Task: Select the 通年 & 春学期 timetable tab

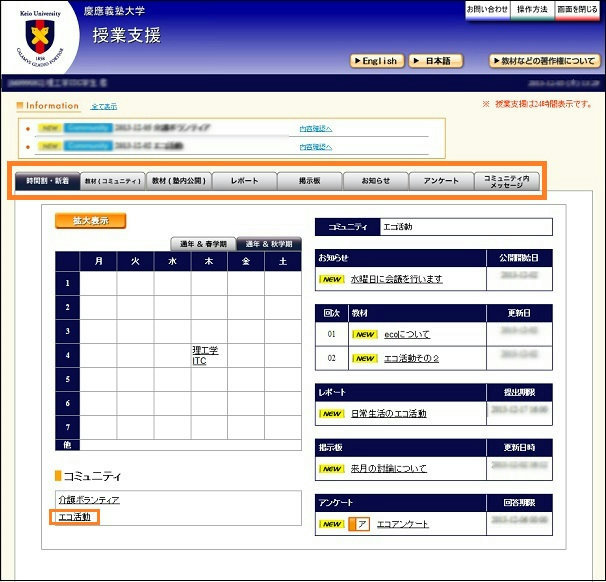Action: click(x=203, y=244)
